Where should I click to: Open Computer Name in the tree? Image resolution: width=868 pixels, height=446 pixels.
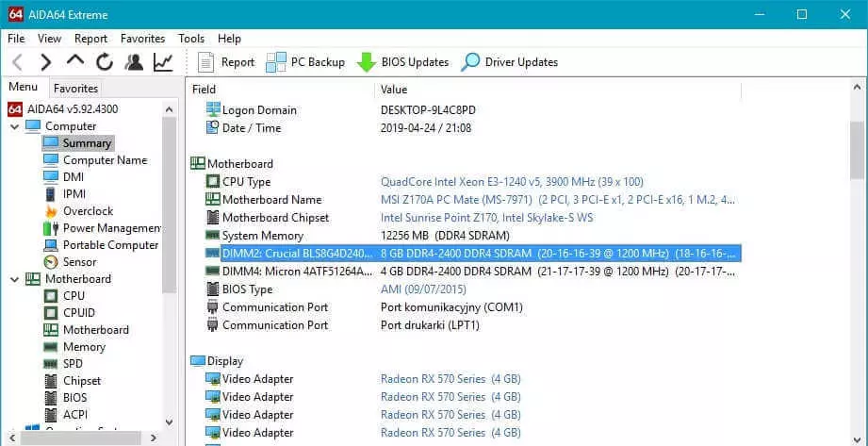95,160
